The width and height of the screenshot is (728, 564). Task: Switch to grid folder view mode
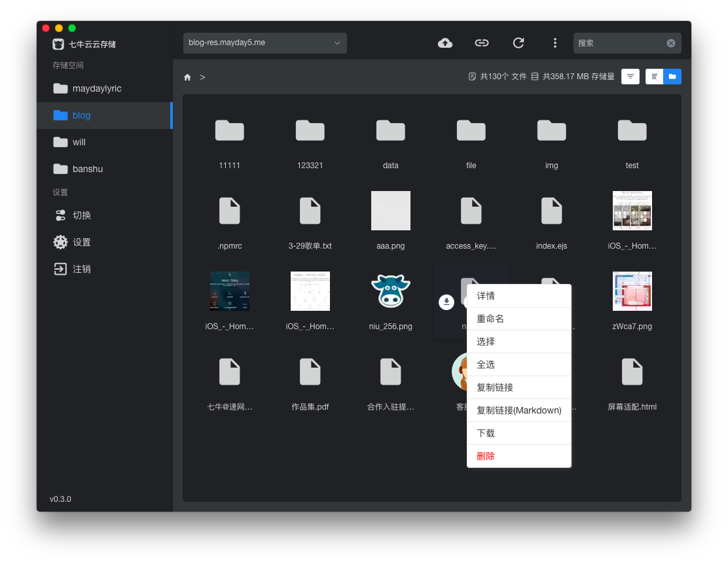[672, 77]
